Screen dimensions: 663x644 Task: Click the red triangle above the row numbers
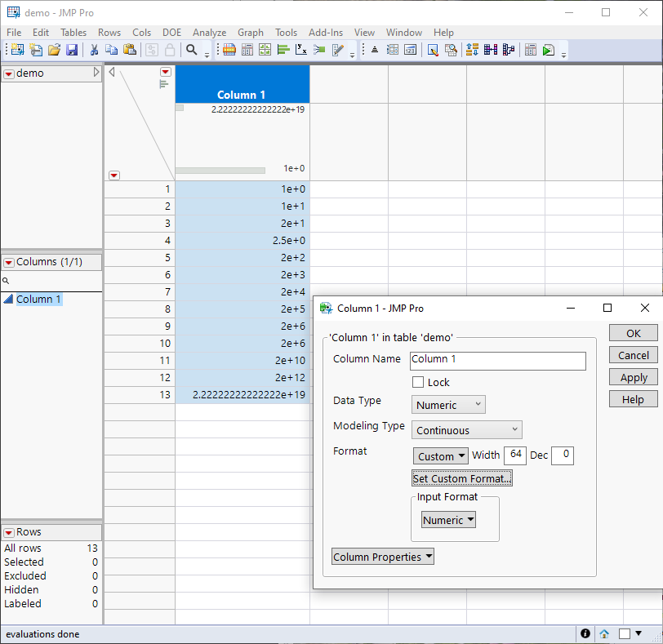(114, 175)
